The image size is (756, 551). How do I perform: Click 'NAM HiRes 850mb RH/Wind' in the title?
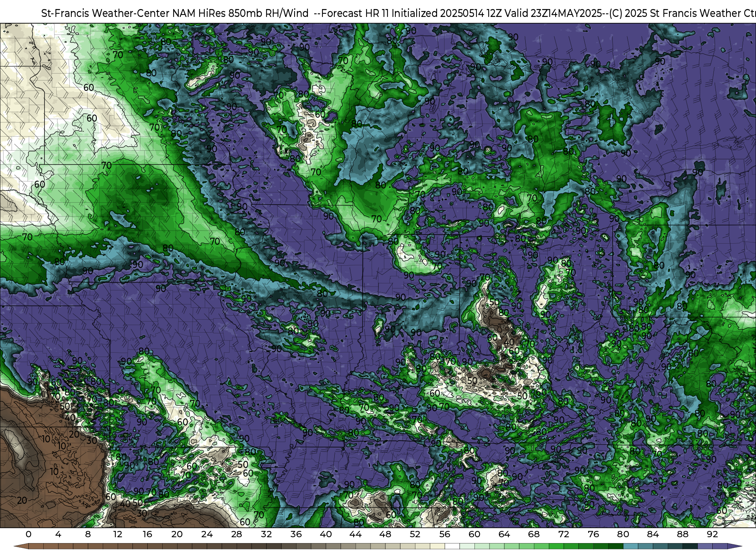pos(241,13)
